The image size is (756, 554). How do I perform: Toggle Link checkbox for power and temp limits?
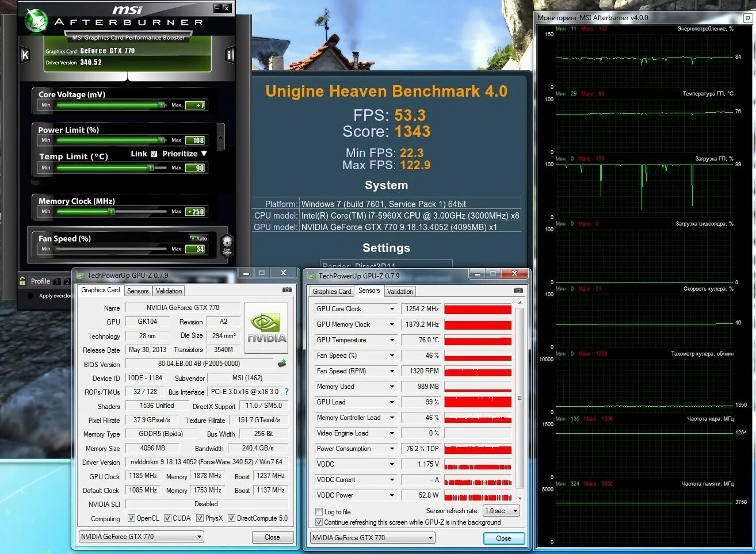[154, 154]
